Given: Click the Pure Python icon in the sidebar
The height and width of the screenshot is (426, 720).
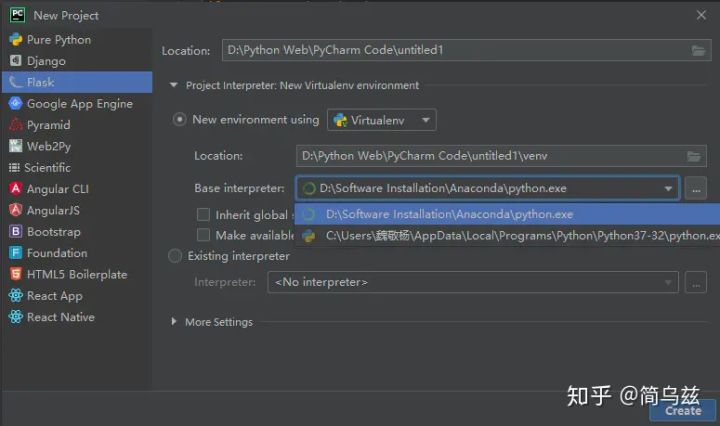Looking at the screenshot, I should tap(16, 39).
